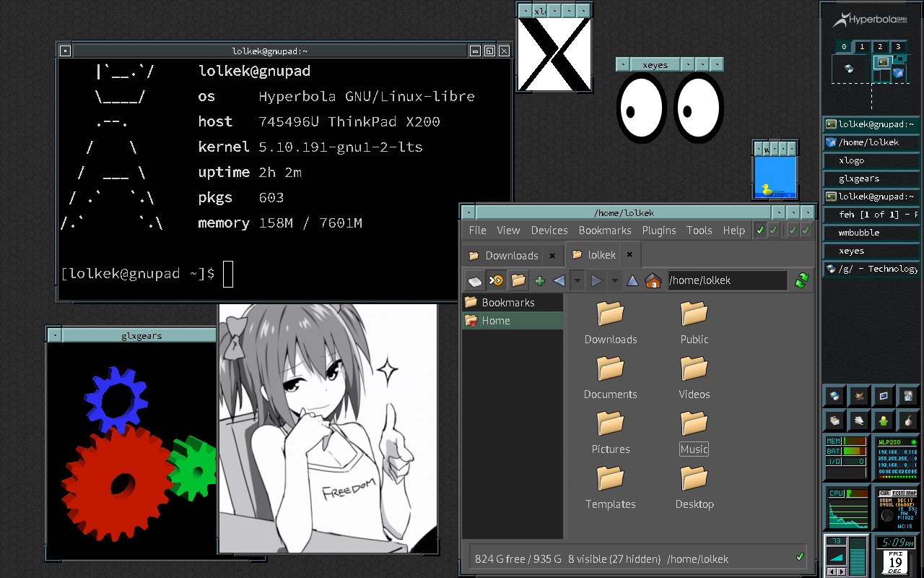This screenshot has width=924, height=578.
Task: Open the File menu
Action: tap(477, 230)
